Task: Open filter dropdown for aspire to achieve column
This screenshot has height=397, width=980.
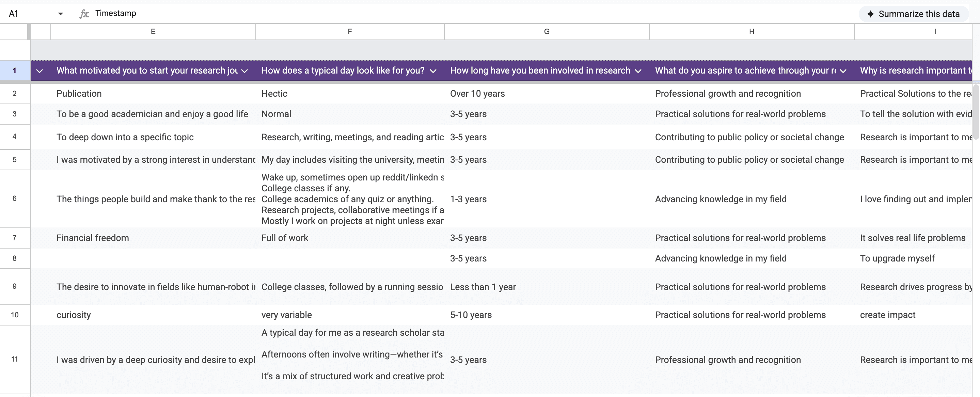Action: coord(843,71)
